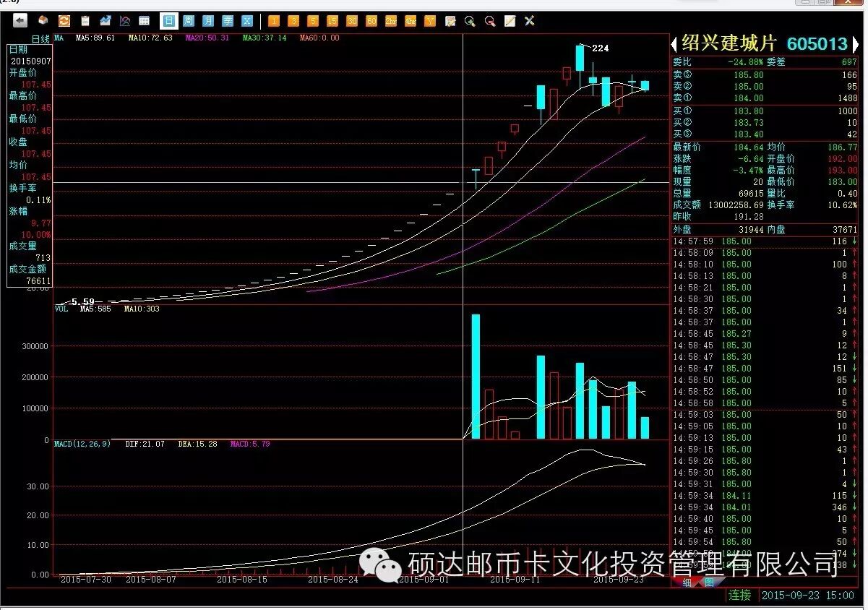Click the 14:58:52 trade tick row
868x610 pixels.
765,392
